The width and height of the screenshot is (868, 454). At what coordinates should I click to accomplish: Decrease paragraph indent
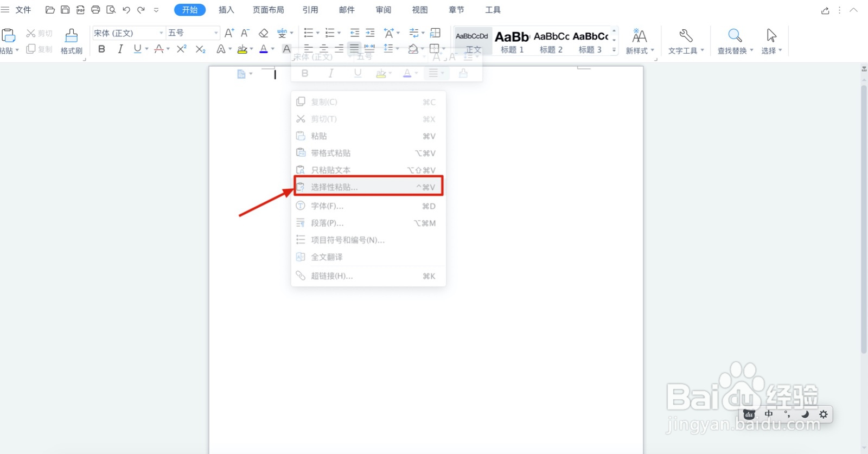point(355,33)
